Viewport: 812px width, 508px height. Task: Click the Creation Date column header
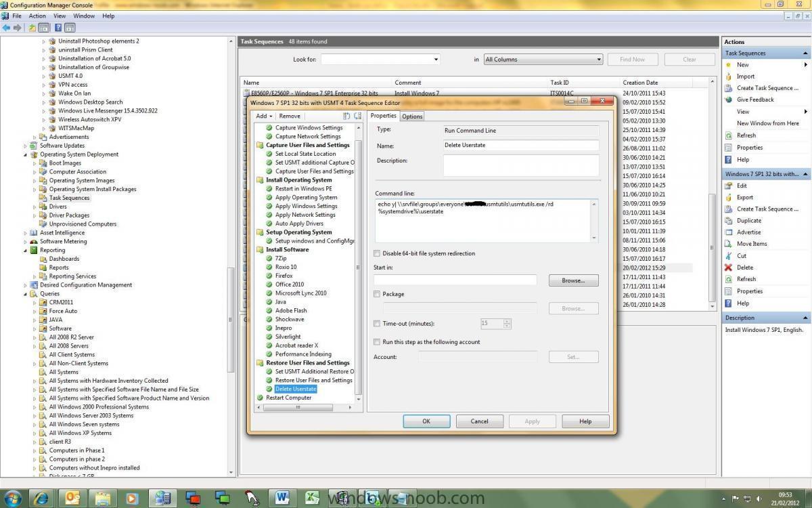coord(656,83)
